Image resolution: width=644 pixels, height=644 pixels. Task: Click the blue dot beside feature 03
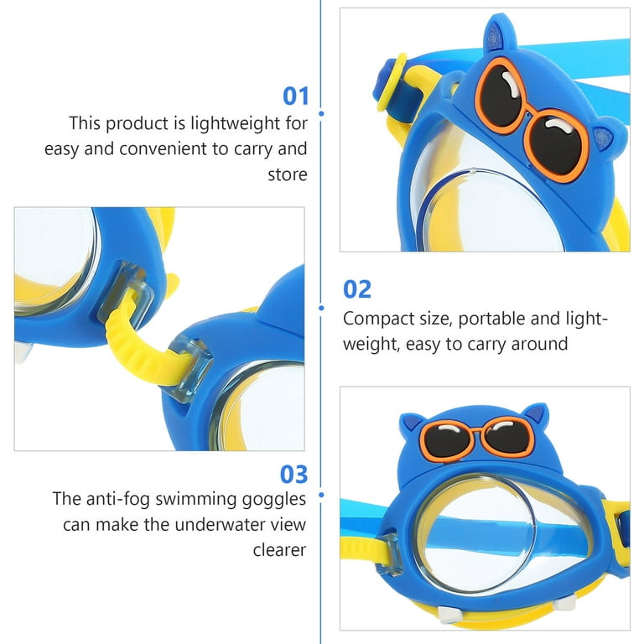coord(321,496)
